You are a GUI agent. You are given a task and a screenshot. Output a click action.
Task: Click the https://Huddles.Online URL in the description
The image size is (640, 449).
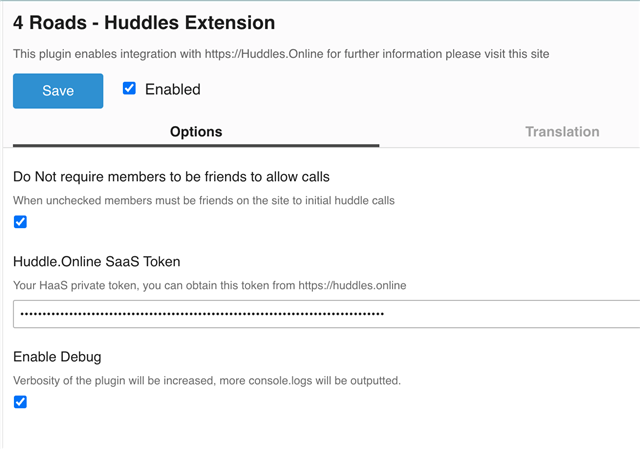(276, 53)
